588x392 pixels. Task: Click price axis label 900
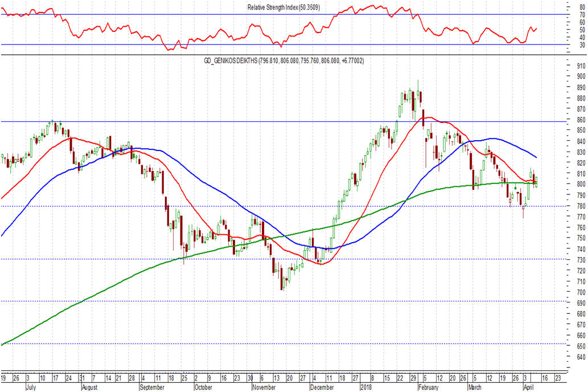pos(581,76)
